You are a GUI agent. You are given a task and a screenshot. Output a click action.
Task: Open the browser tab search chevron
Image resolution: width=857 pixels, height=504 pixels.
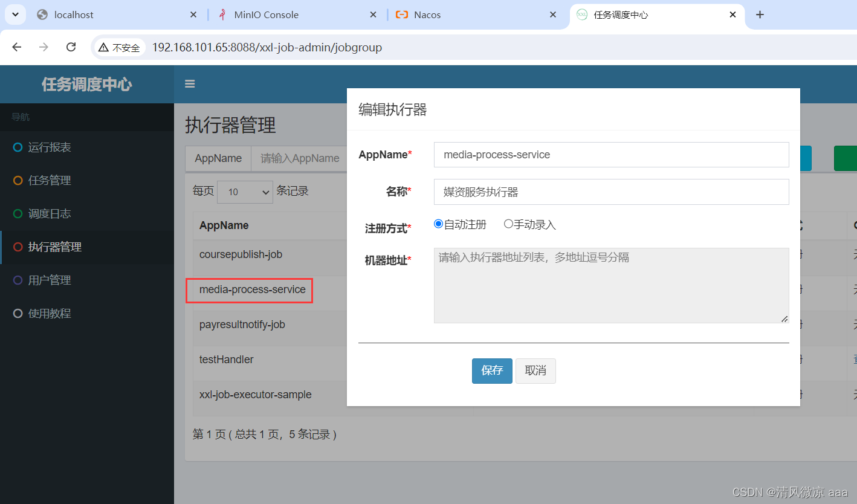coord(15,15)
